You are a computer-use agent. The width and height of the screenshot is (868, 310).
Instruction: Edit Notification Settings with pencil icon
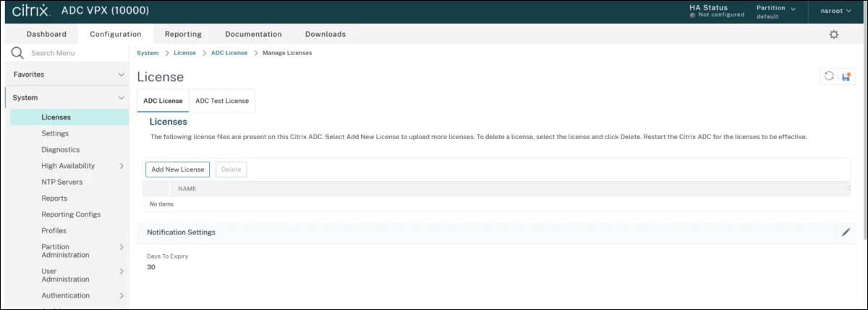846,232
